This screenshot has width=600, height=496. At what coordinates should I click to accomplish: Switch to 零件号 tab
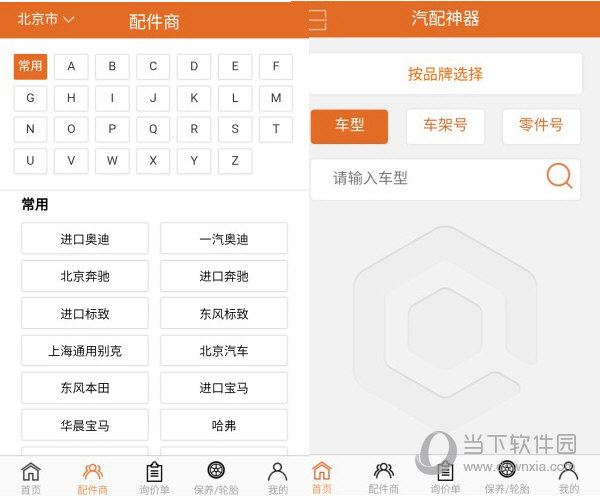point(541,126)
